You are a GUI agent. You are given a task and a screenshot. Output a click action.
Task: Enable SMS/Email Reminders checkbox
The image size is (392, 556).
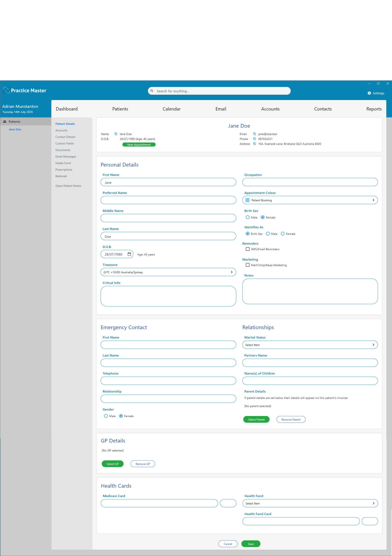pos(247,249)
